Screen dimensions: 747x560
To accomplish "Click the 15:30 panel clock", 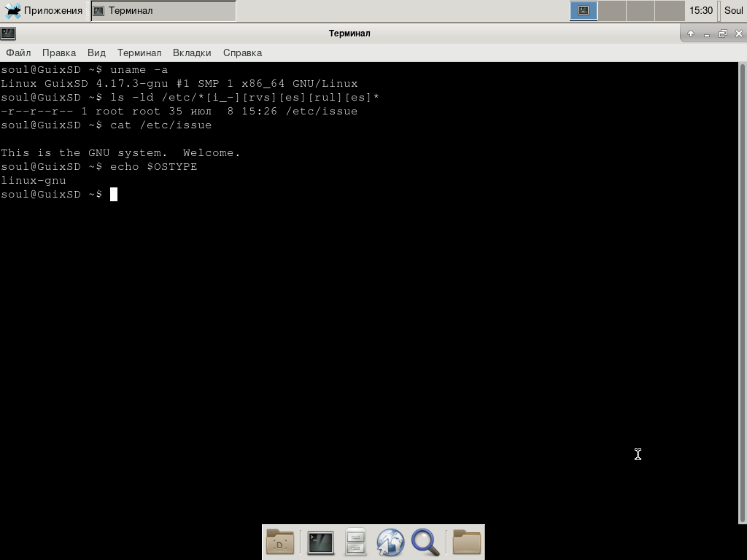I will click(x=701, y=10).
